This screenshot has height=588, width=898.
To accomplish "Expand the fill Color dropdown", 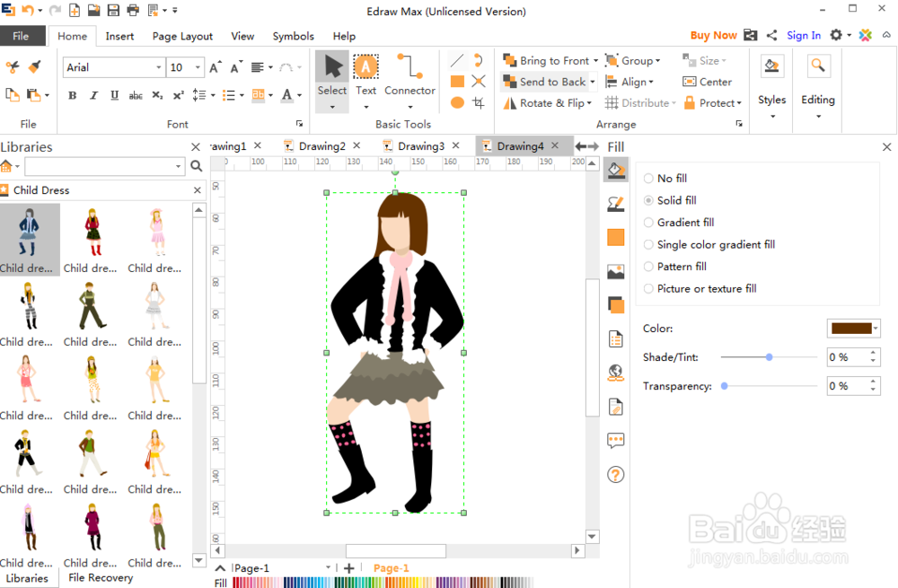I will (x=876, y=329).
